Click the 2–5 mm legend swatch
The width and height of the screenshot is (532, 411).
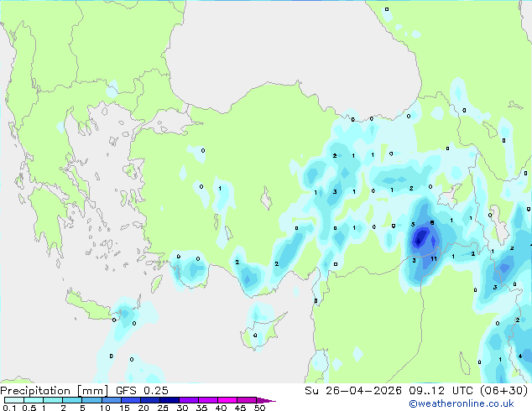coord(72,400)
